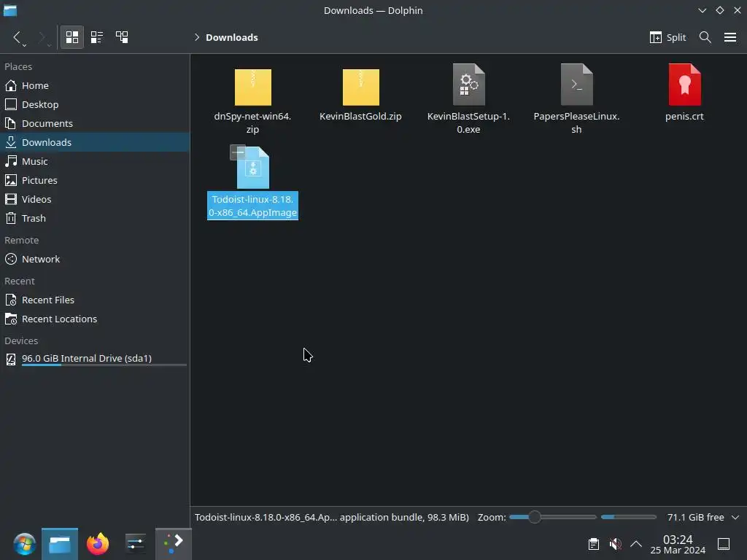This screenshot has height=560, width=747.
Task: Click the muted volume tray icon
Action: [x=615, y=544]
